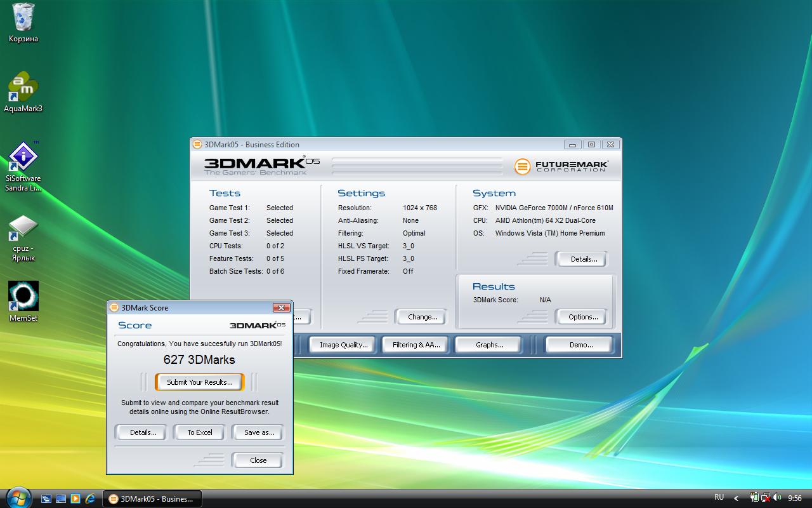Open the Windows Start orb
The height and width of the screenshot is (508, 812).
pyautogui.click(x=17, y=497)
